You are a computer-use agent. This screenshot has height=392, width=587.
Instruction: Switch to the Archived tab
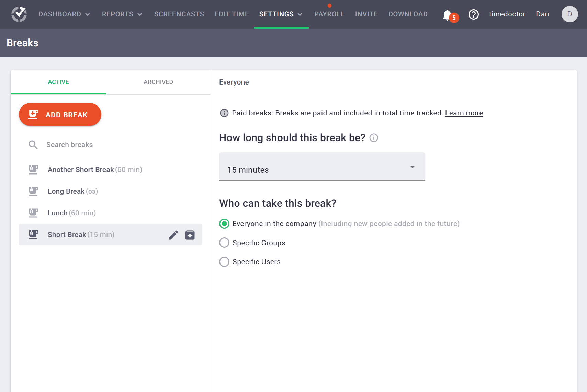click(158, 82)
